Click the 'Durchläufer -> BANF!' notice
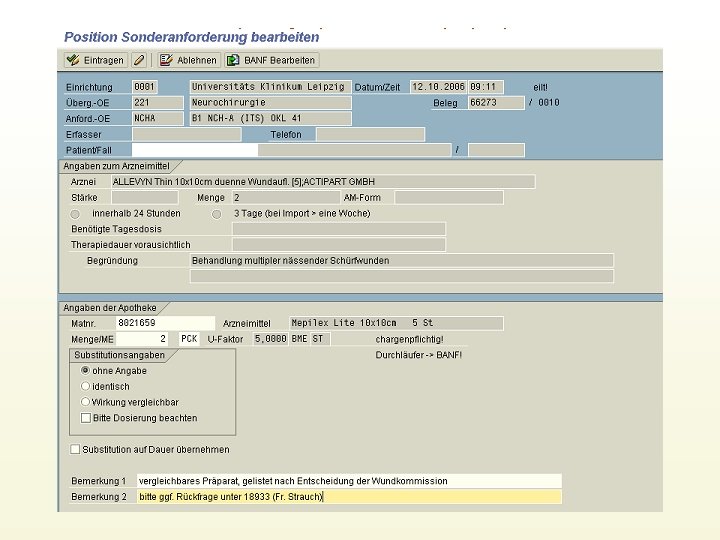720x540 pixels. coord(418,355)
